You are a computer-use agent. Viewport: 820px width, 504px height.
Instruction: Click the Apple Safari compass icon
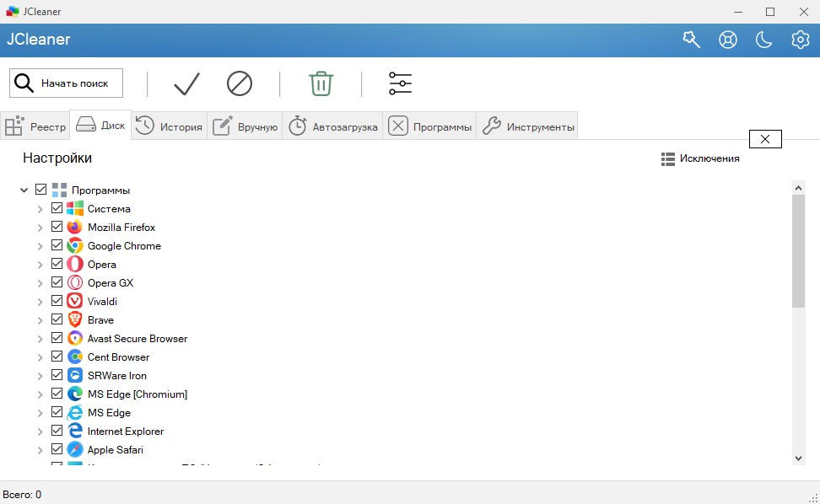tap(75, 450)
